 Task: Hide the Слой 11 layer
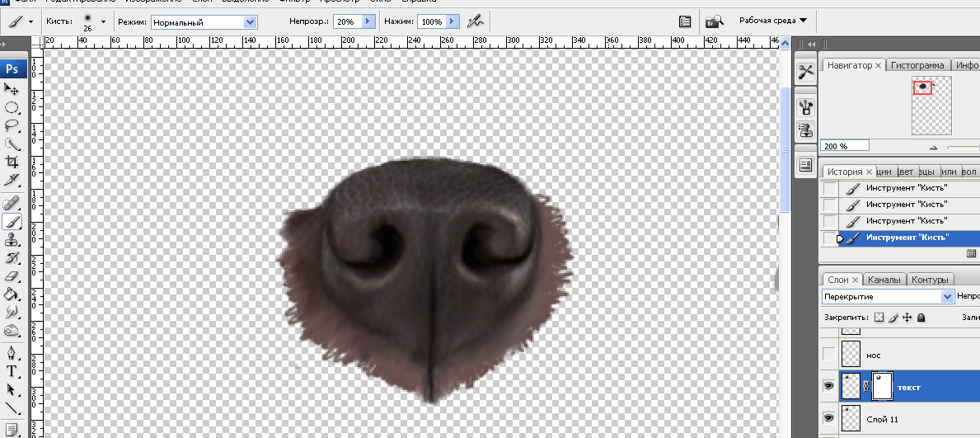pyautogui.click(x=829, y=419)
